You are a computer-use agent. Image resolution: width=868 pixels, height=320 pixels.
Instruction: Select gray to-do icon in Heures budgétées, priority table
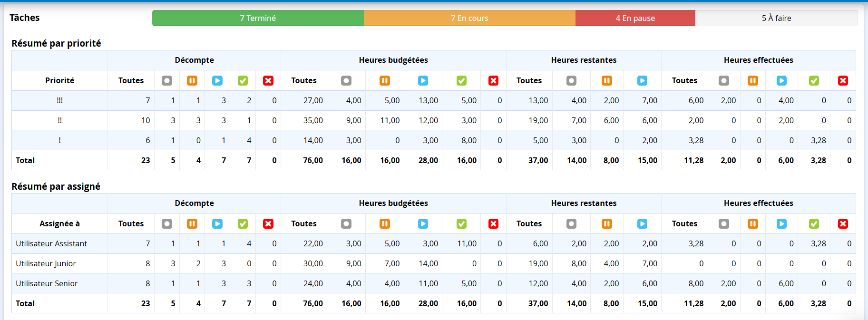[346, 80]
